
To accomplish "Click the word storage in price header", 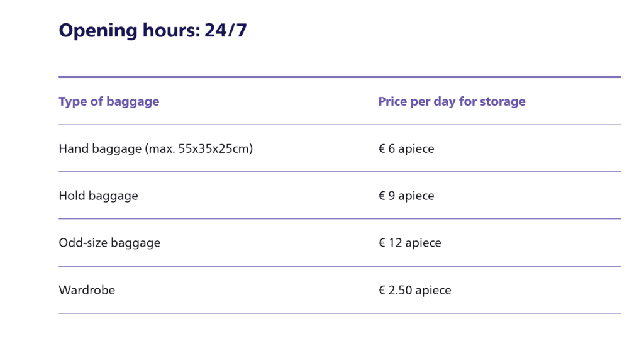I will point(502,101).
